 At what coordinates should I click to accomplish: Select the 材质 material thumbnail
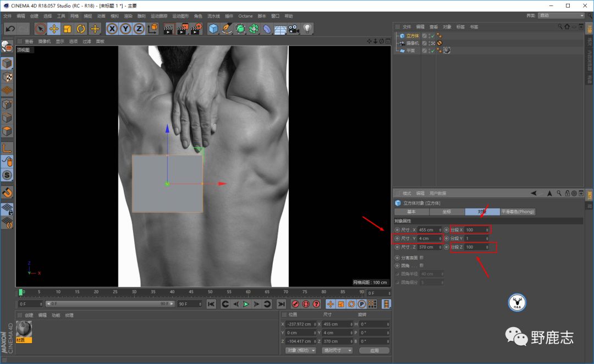pos(24,329)
